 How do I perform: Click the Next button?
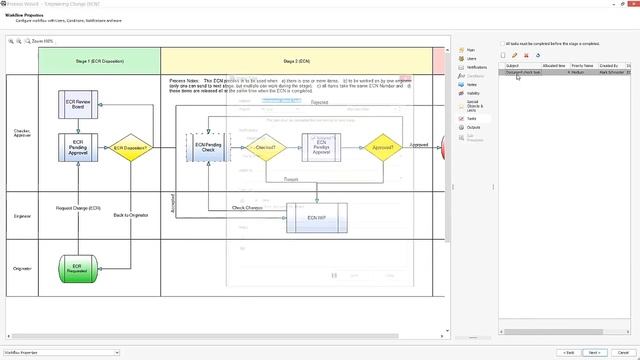click(595, 352)
